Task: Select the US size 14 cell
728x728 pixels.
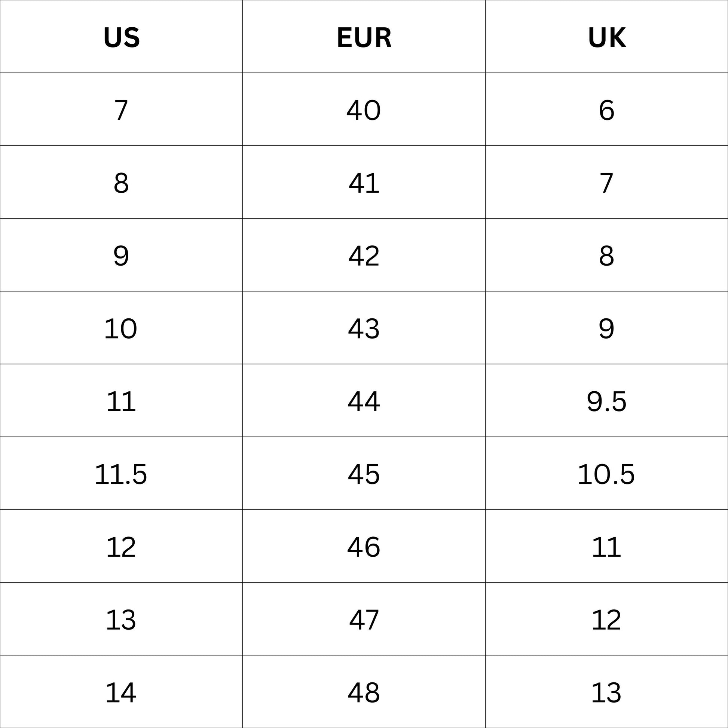Action: (121, 692)
